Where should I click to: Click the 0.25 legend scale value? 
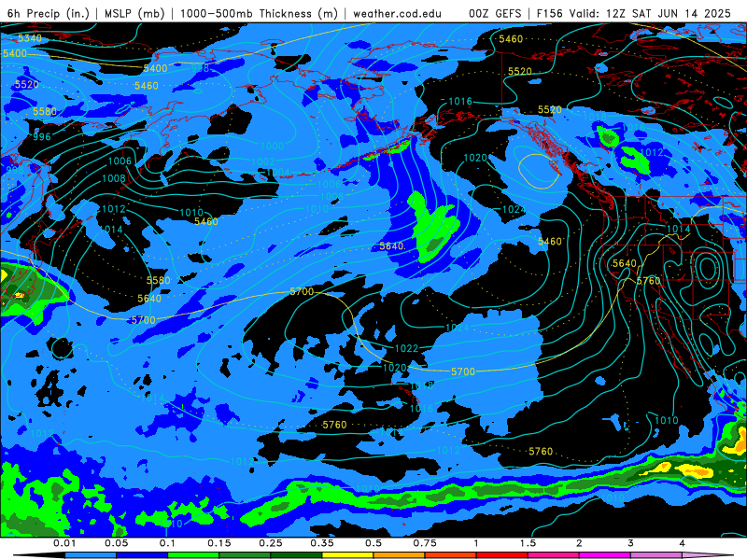pos(271,543)
